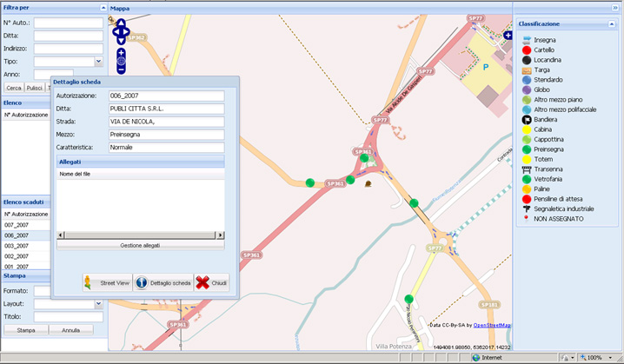This screenshot has height=364, width=624.
Task: Zoom in on the map with plus control
Action: coord(121,52)
